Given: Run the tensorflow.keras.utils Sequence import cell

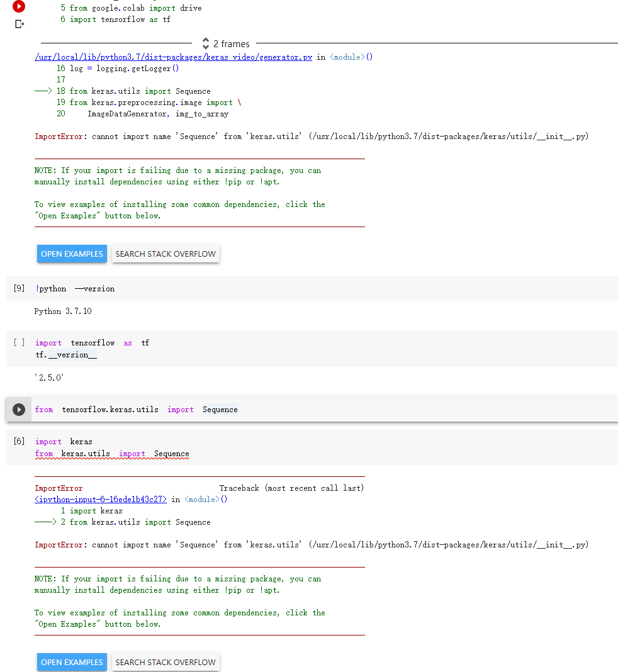Looking at the screenshot, I should point(19,409).
